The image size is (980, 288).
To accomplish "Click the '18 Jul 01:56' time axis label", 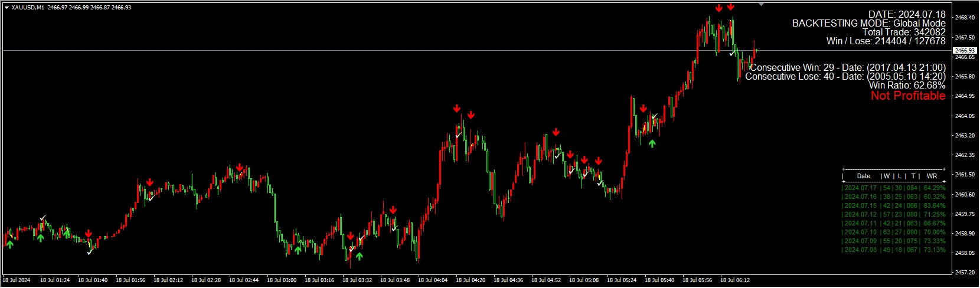I will click(130, 280).
